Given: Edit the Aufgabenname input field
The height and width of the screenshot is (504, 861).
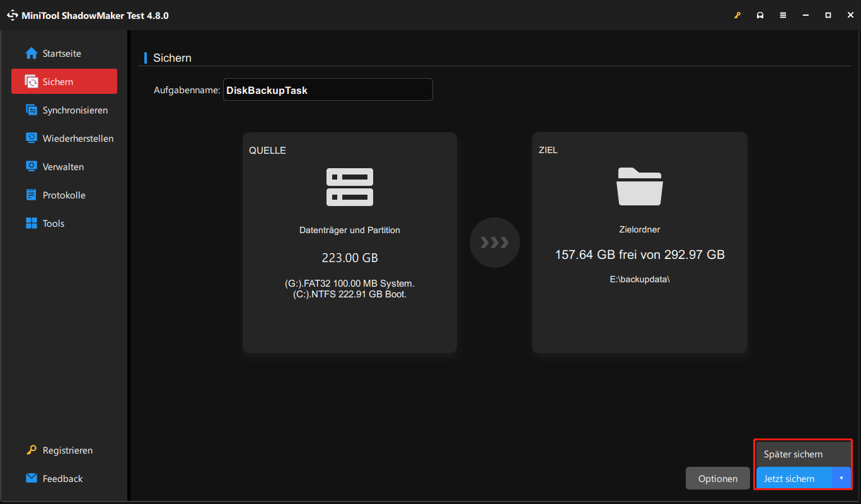Looking at the screenshot, I should (x=328, y=90).
